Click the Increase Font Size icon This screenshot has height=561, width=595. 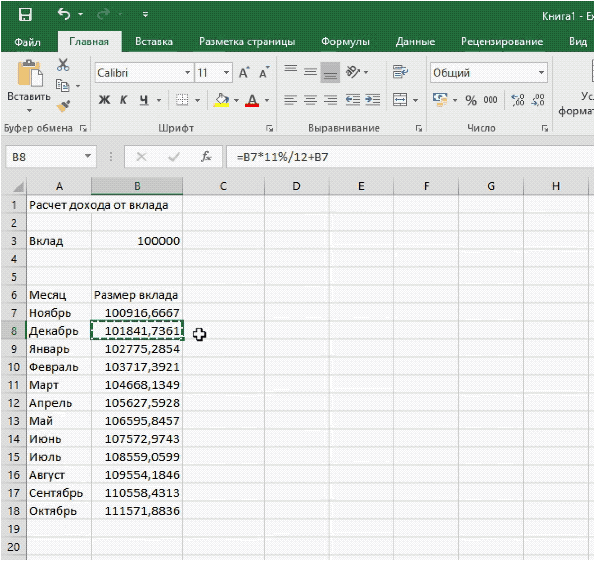(244, 72)
